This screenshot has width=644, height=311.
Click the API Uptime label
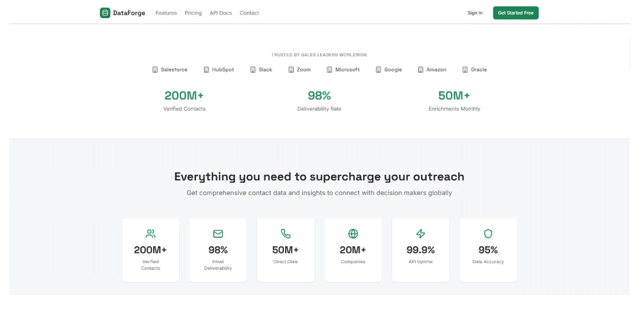click(421, 262)
